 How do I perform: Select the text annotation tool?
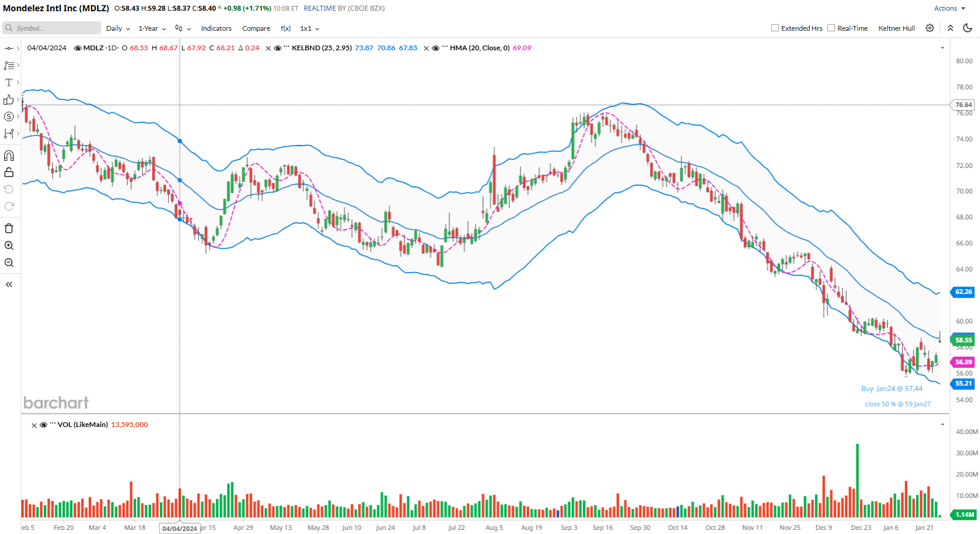tap(9, 83)
